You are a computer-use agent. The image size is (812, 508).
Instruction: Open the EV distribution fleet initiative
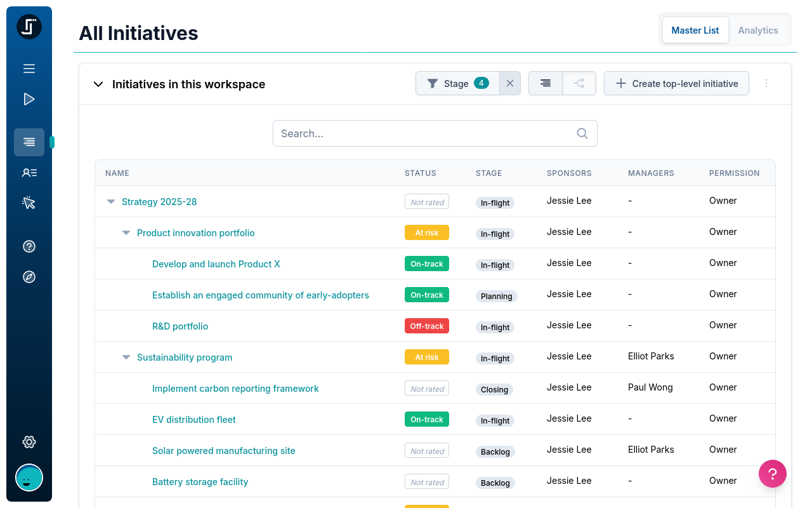194,420
